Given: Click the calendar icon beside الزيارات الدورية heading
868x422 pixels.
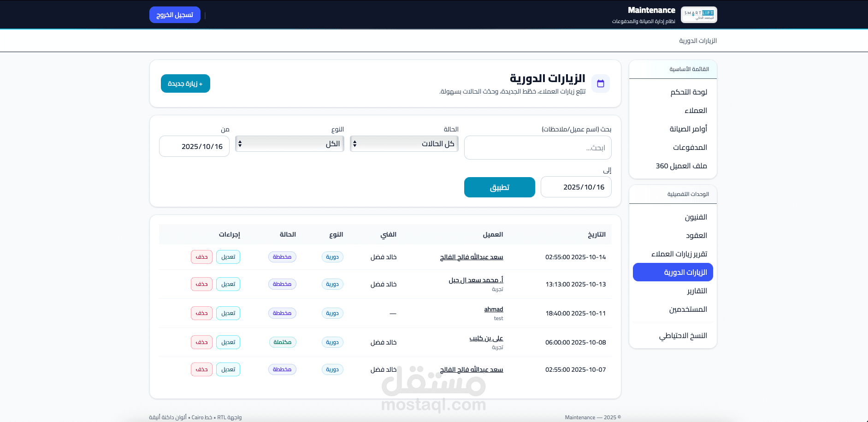Looking at the screenshot, I should tap(600, 83).
